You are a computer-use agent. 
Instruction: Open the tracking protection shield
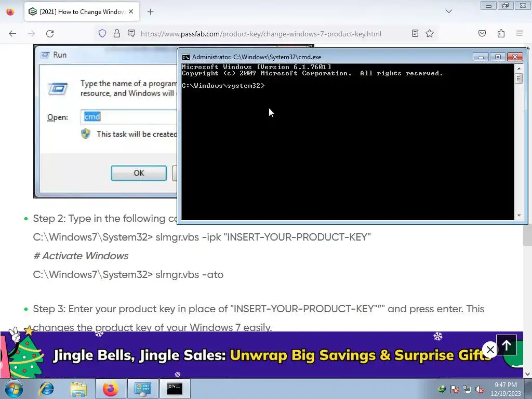click(x=102, y=33)
